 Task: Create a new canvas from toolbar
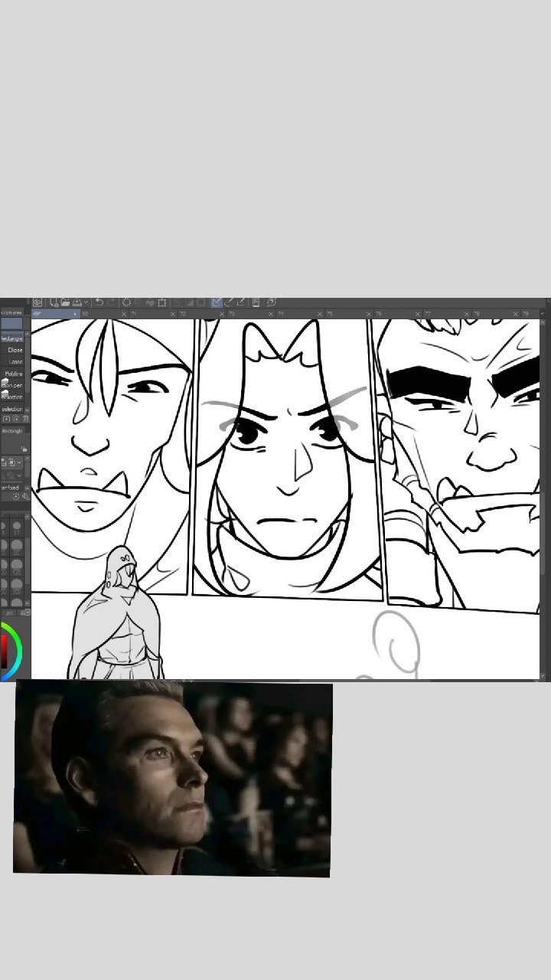[x=54, y=302]
